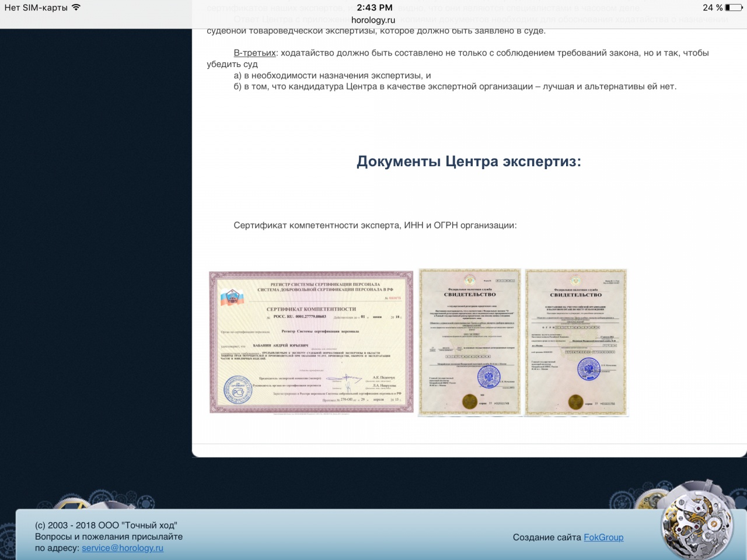Tap the 2:43 PM clock in status bar
The width and height of the screenshot is (747, 560).
(374, 8)
